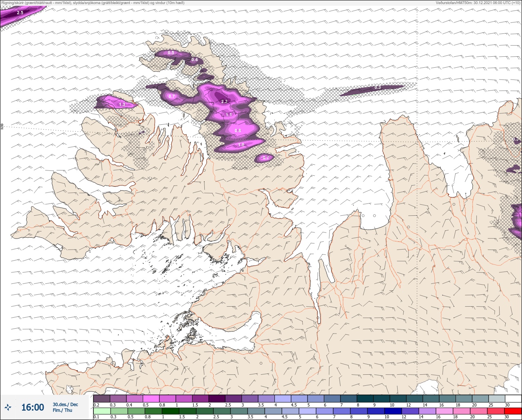Viewport: 522px width, 420px height.
Task: Select the deep blue 10–12 rain swatch
Action: (x=393, y=411)
